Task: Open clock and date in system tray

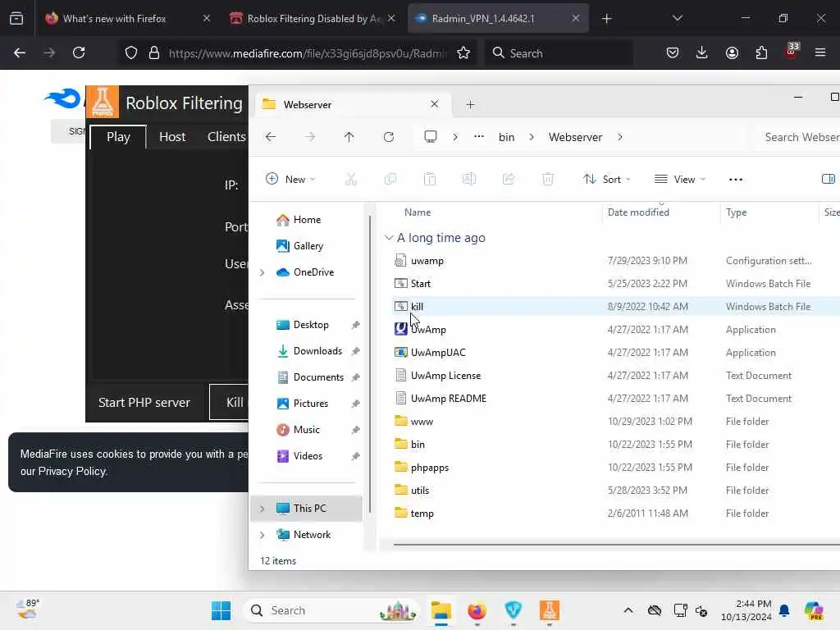Action: (746, 610)
